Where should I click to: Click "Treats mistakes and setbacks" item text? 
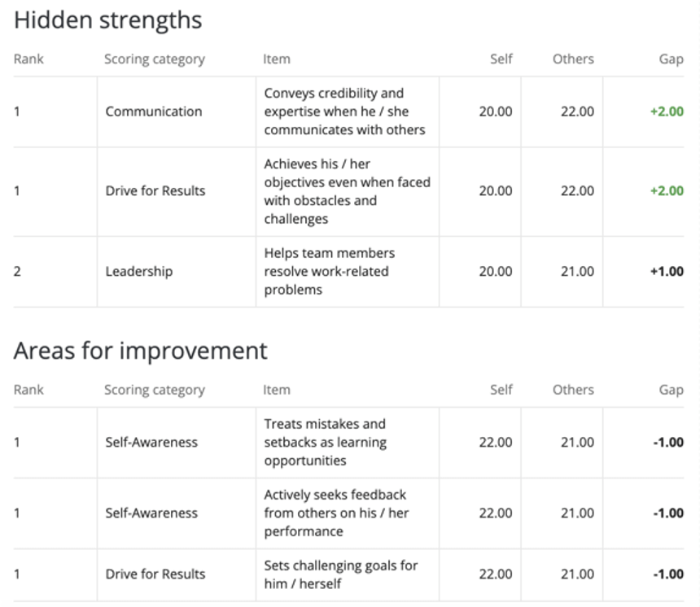(325, 443)
